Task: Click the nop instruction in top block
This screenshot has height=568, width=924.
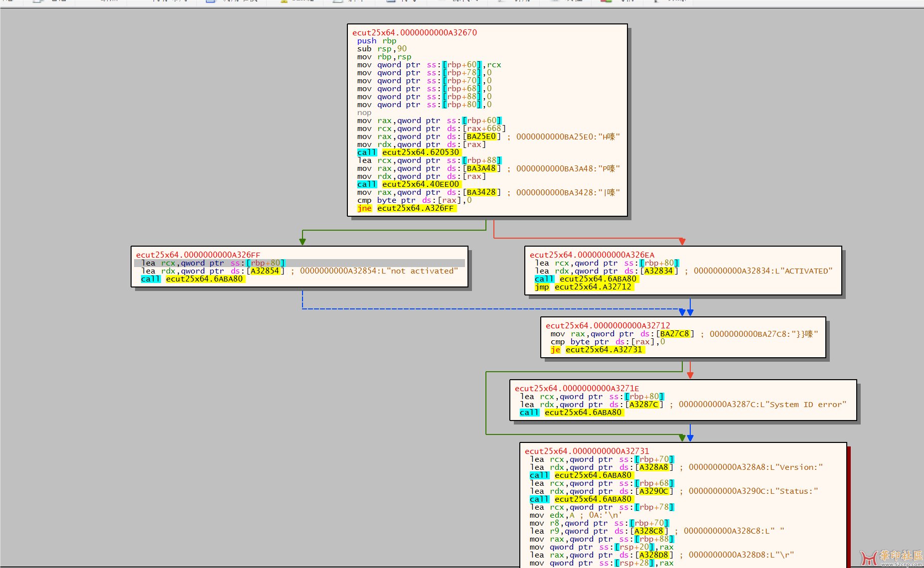Action: coord(364,113)
